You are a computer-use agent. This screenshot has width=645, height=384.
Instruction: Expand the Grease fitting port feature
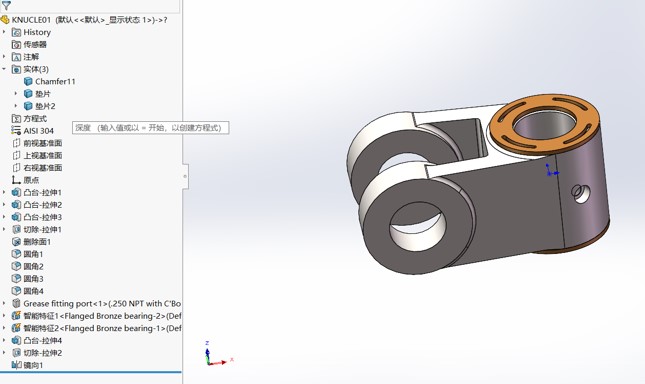pos(4,303)
